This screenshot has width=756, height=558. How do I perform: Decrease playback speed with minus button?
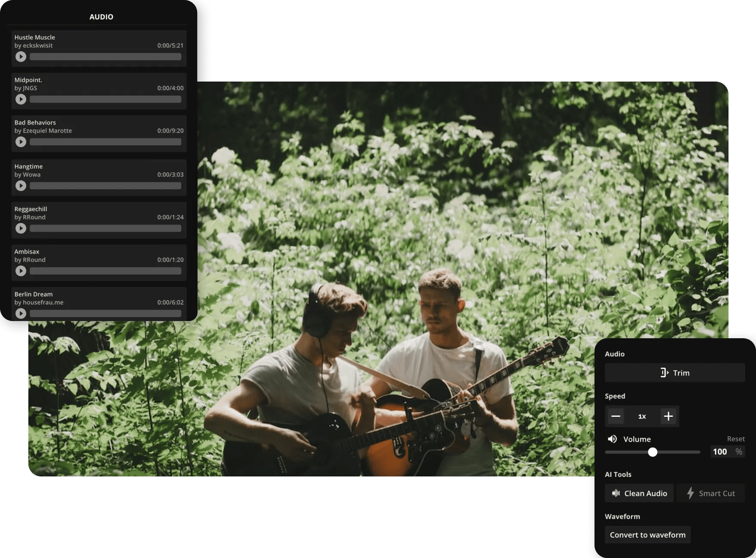tap(615, 416)
